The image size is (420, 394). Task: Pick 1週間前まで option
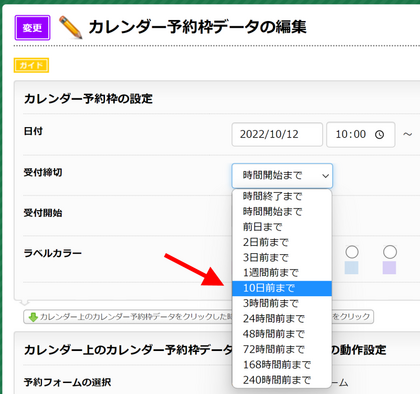(x=282, y=273)
